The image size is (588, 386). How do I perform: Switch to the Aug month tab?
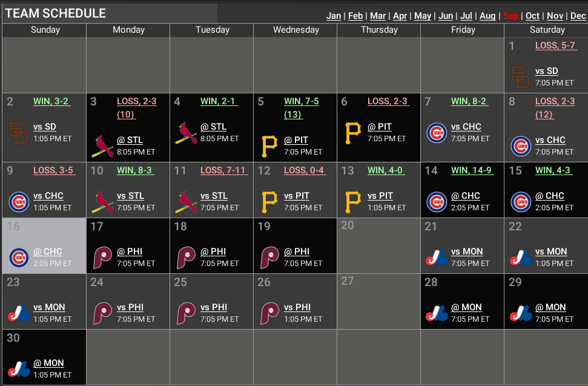(487, 16)
